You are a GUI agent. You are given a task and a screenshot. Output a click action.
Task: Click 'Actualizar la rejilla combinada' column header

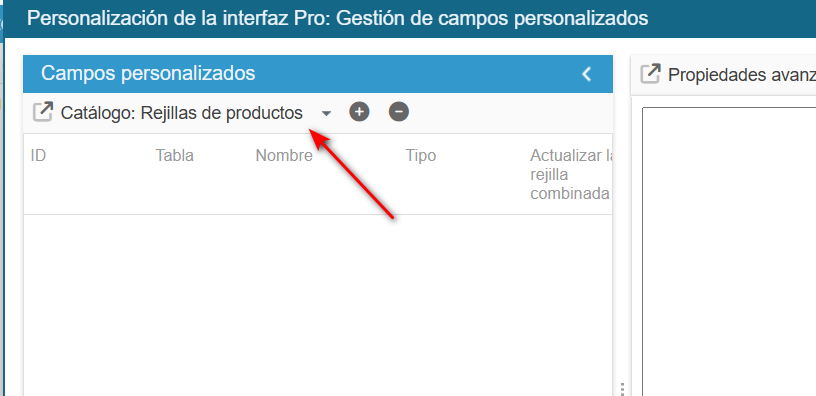point(570,174)
